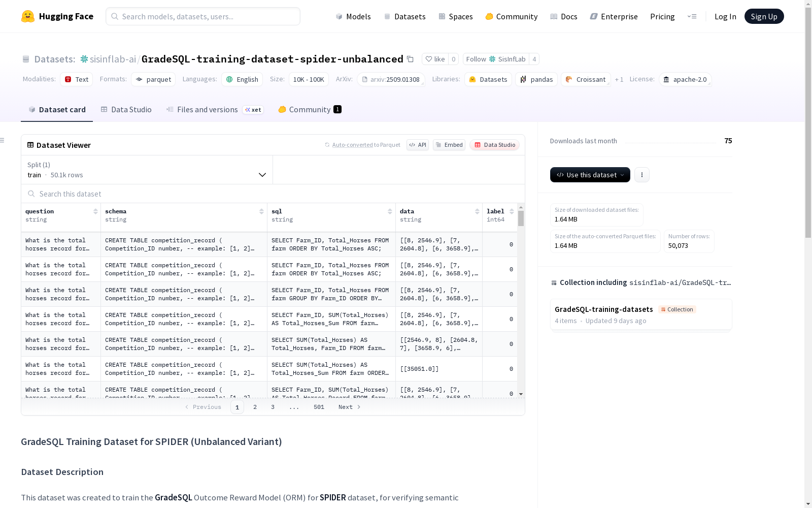Sort by the sql column
This screenshot has height=508, width=812.
click(390, 211)
